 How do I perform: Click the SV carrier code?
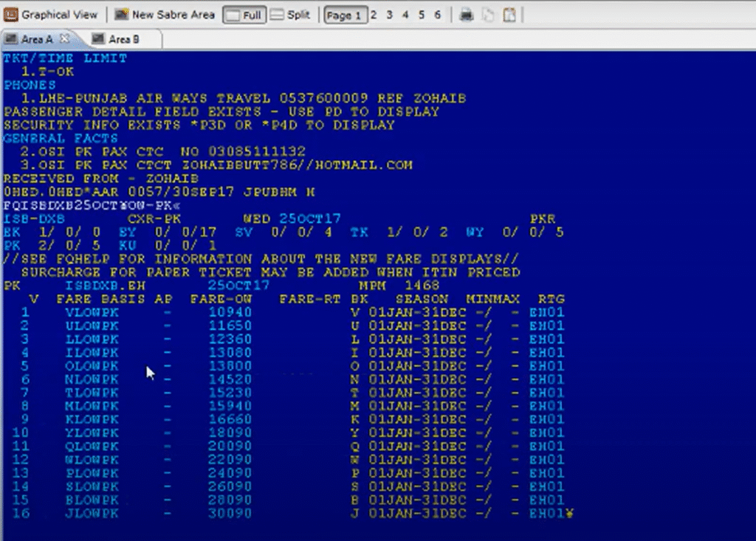click(244, 232)
